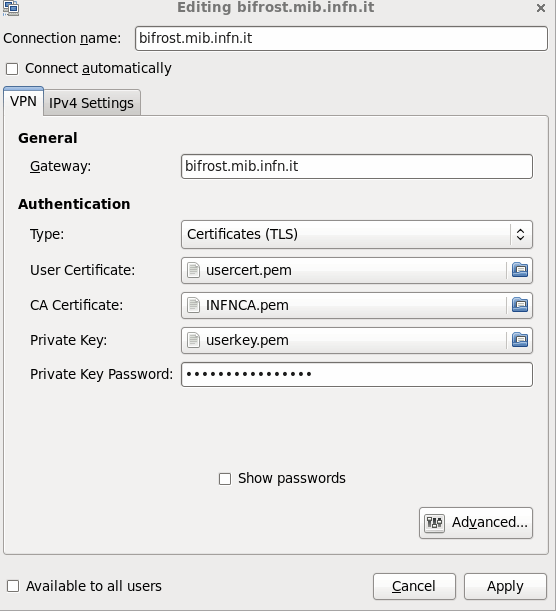Switch to the IPv4 Settings tab
Viewport: 556px width, 611px height.
pos(91,103)
